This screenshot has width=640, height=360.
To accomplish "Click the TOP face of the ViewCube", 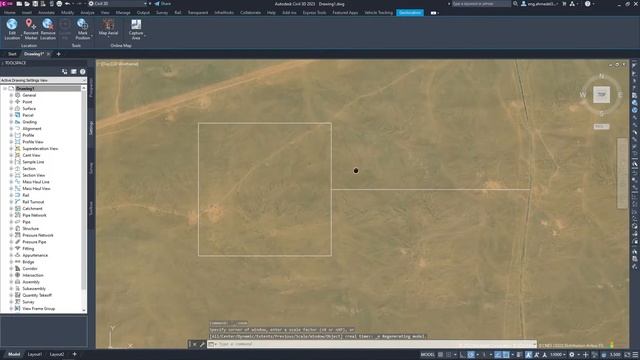I will click(601, 95).
